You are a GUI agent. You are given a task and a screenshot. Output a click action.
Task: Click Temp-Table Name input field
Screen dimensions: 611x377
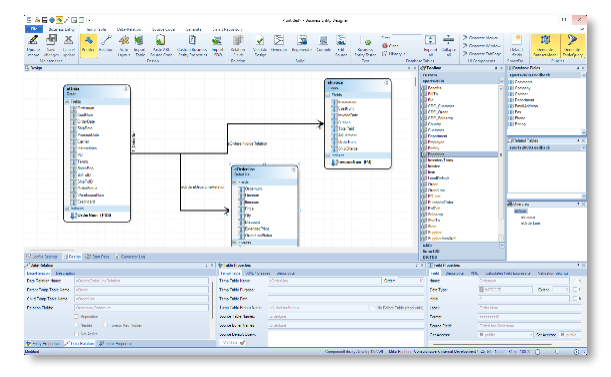(324, 281)
